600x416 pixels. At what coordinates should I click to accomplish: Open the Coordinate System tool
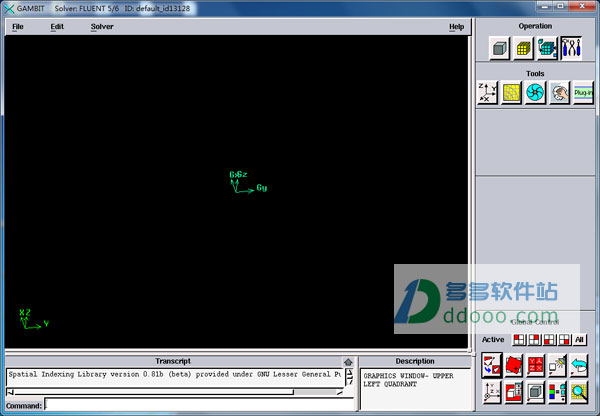(x=488, y=92)
